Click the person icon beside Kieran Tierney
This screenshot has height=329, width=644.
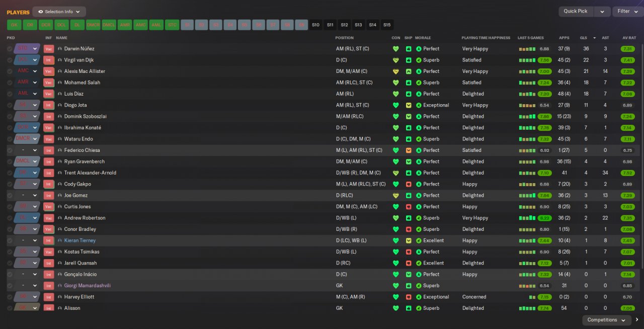pyautogui.click(x=60, y=240)
